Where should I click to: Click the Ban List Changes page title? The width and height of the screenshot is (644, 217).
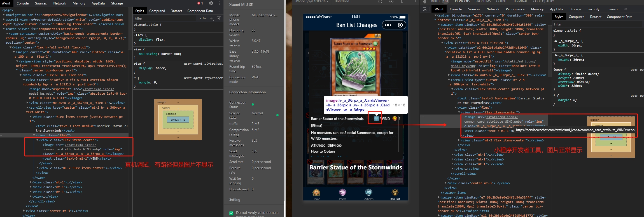357,25
